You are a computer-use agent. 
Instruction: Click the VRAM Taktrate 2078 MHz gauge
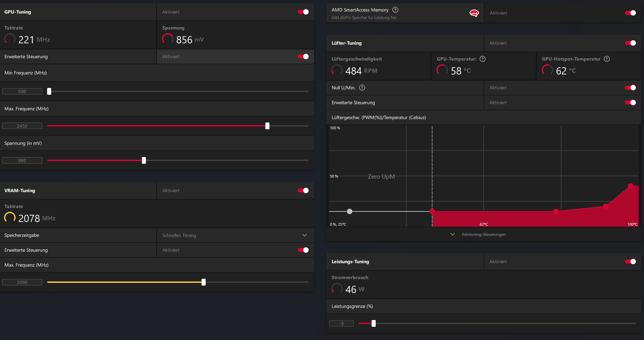point(10,218)
